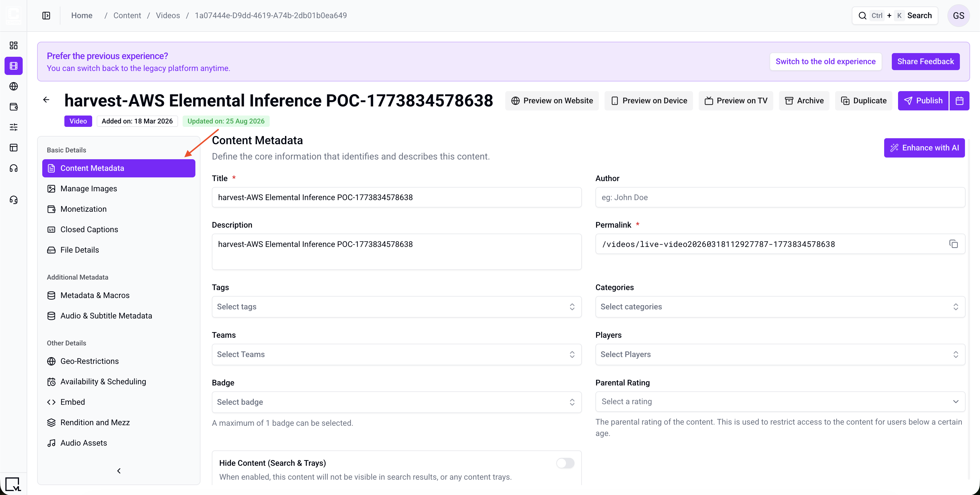Open the publish schedule calendar button
The height and width of the screenshot is (495, 980).
(960, 100)
